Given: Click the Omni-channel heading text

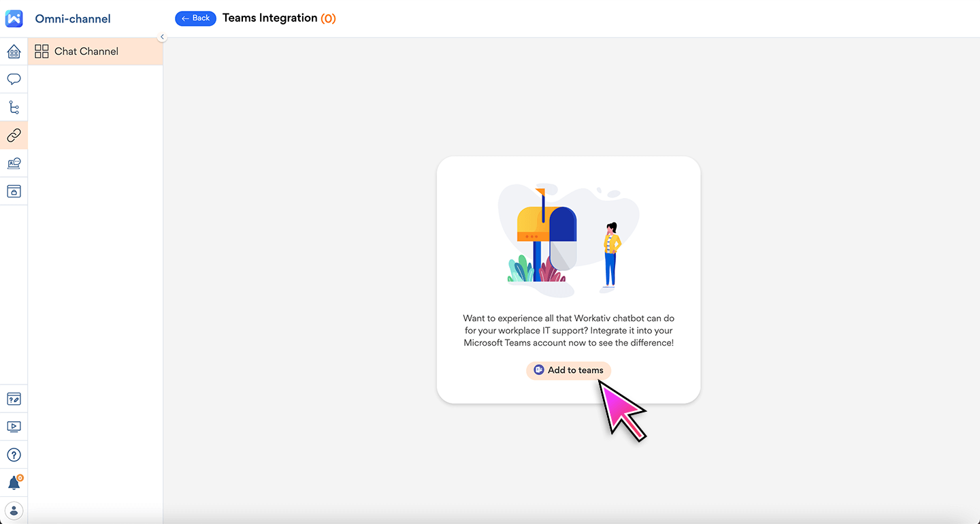Looking at the screenshot, I should tap(73, 19).
